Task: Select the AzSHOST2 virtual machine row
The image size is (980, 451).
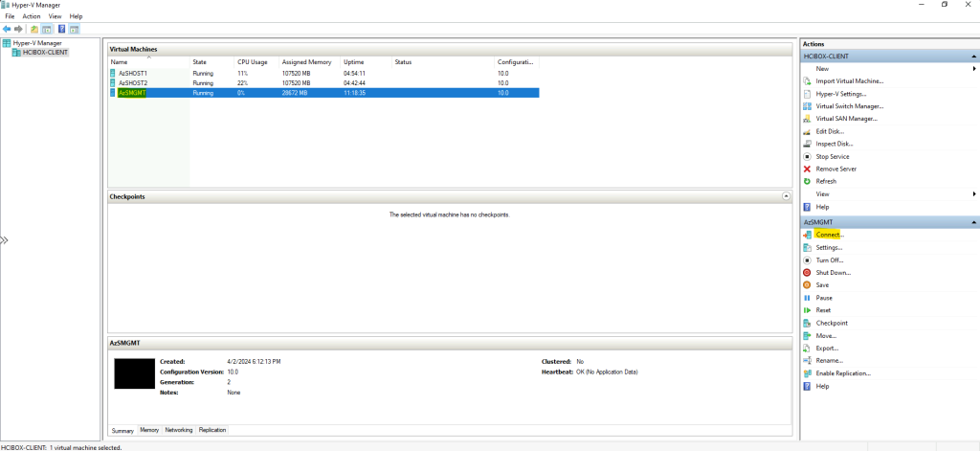Action: (323, 82)
